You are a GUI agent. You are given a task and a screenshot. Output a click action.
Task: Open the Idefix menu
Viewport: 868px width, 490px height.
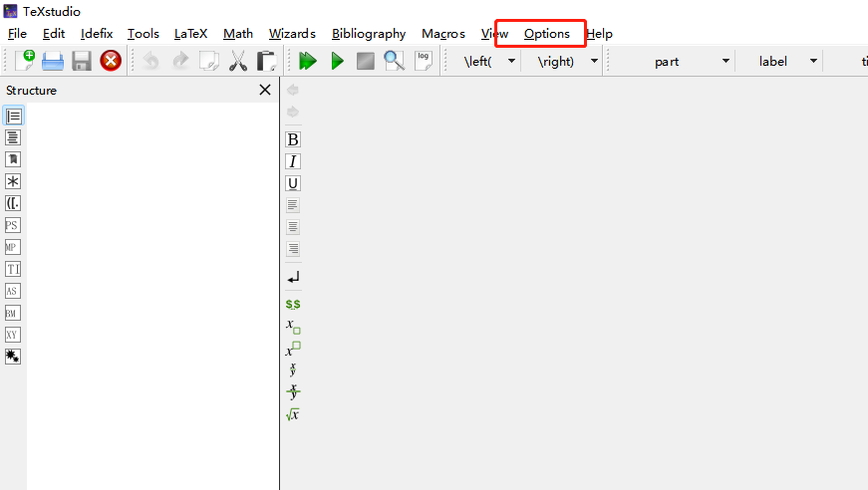pyautogui.click(x=97, y=34)
